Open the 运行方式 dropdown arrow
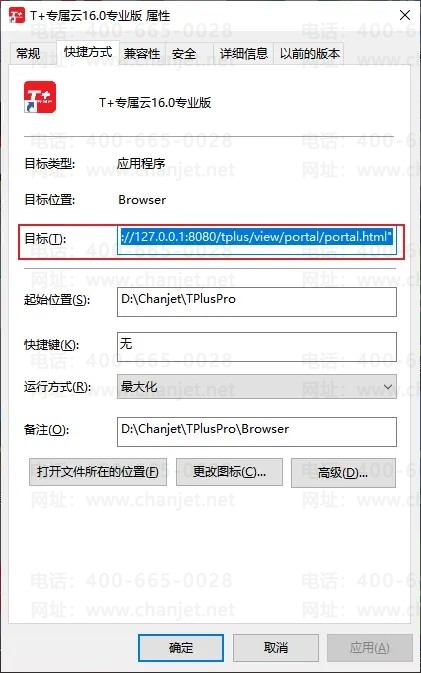 (388, 387)
